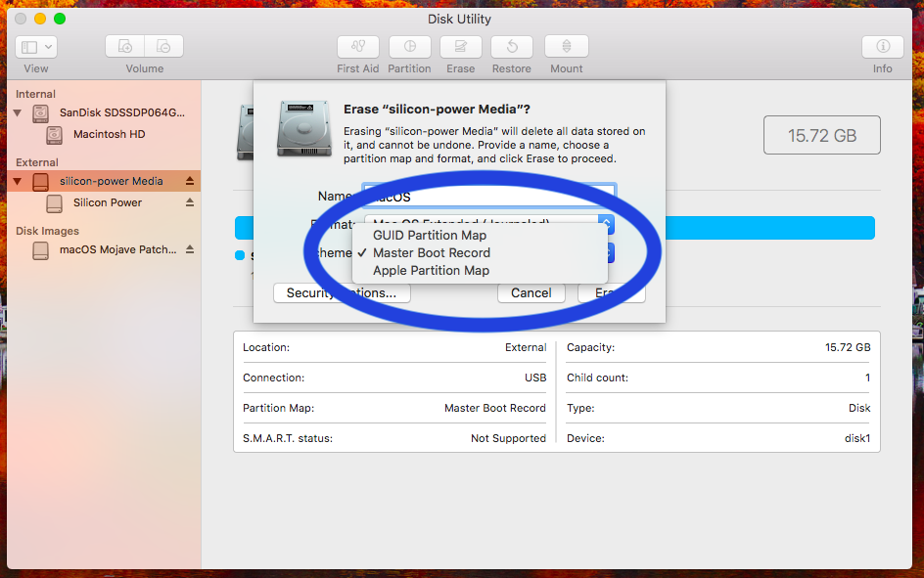
Task: Click the Macintosh HD drive icon
Action: (x=54, y=135)
